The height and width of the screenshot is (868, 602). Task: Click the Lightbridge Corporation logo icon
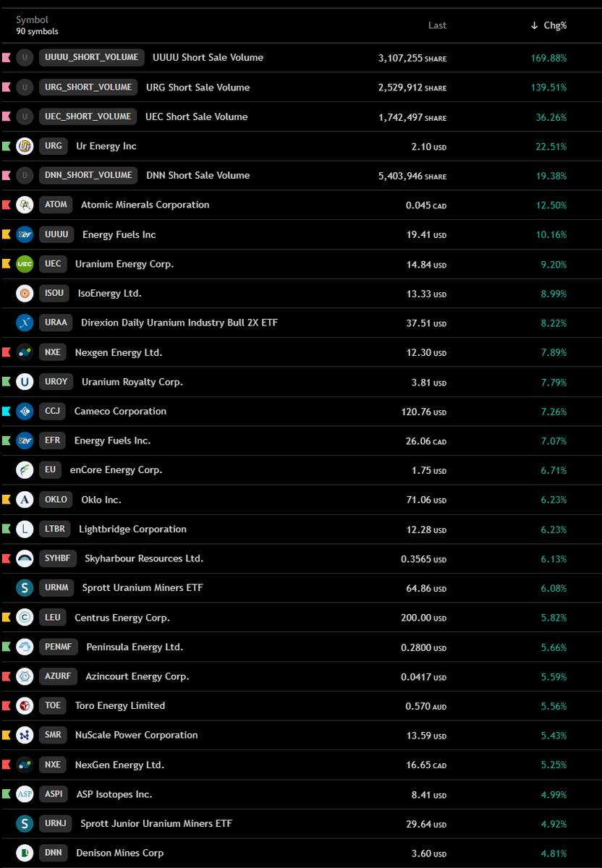point(25,529)
